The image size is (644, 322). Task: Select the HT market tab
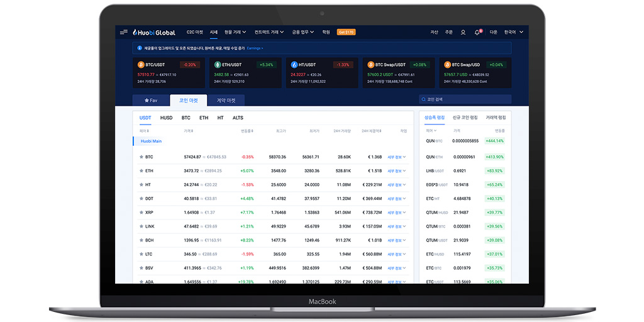[x=221, y=118]
